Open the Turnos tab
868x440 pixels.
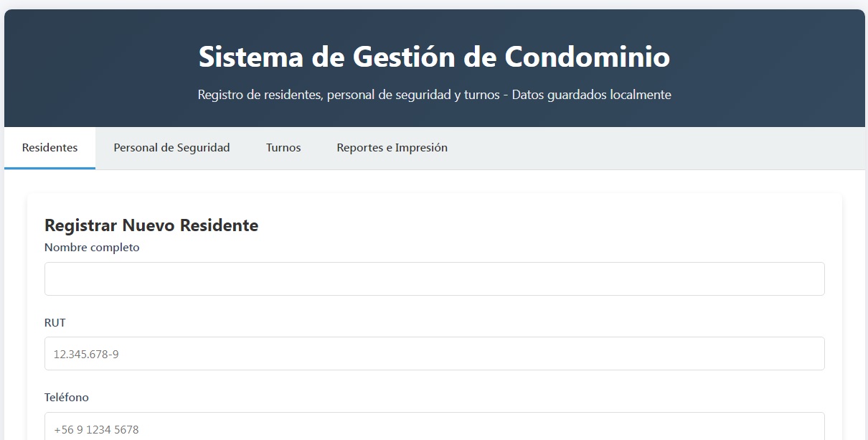[x=283, y=148]
